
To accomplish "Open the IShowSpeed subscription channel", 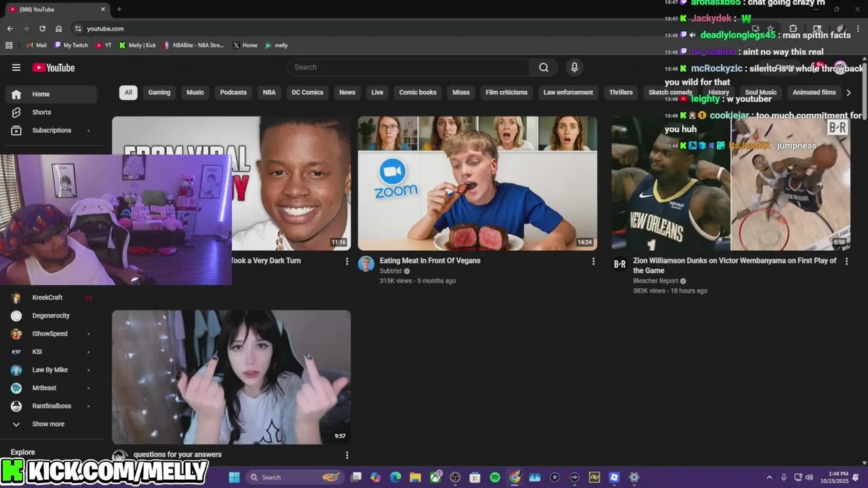I will tap(52, 334).
